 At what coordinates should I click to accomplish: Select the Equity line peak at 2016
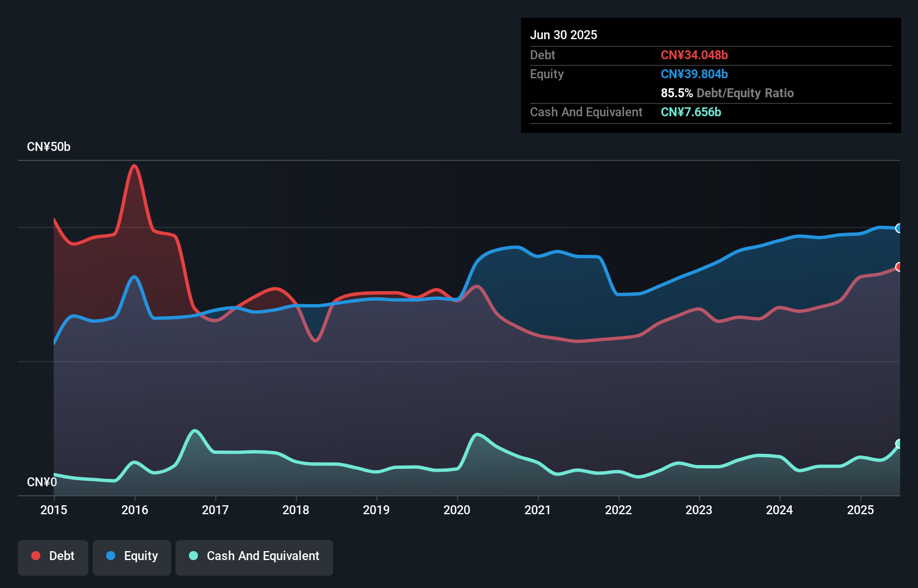pos(134,277)
